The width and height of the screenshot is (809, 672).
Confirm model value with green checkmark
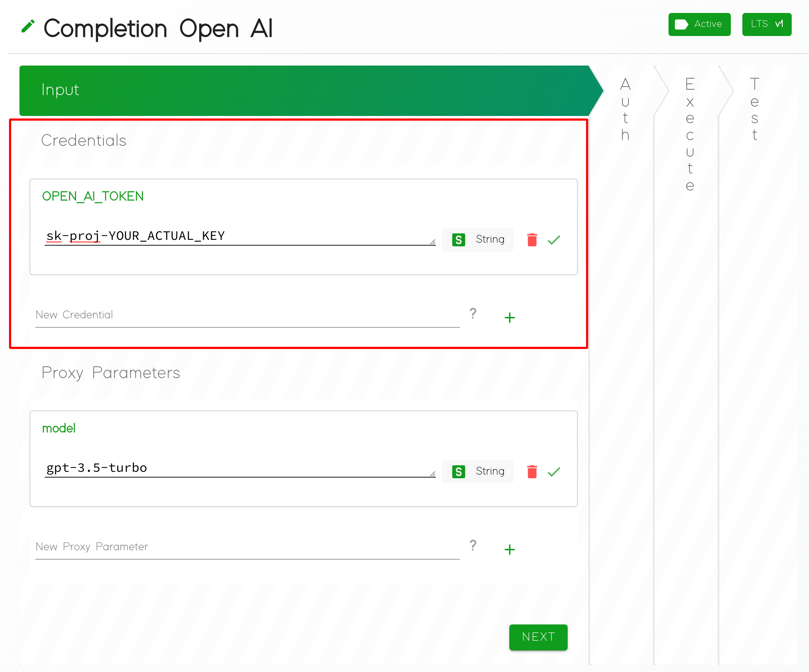(x=554, y=472)
